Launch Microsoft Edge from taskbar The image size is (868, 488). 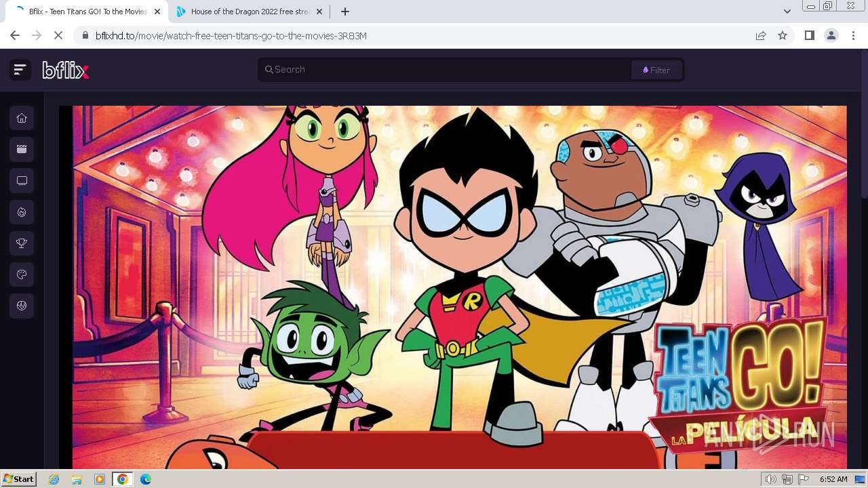146,479
